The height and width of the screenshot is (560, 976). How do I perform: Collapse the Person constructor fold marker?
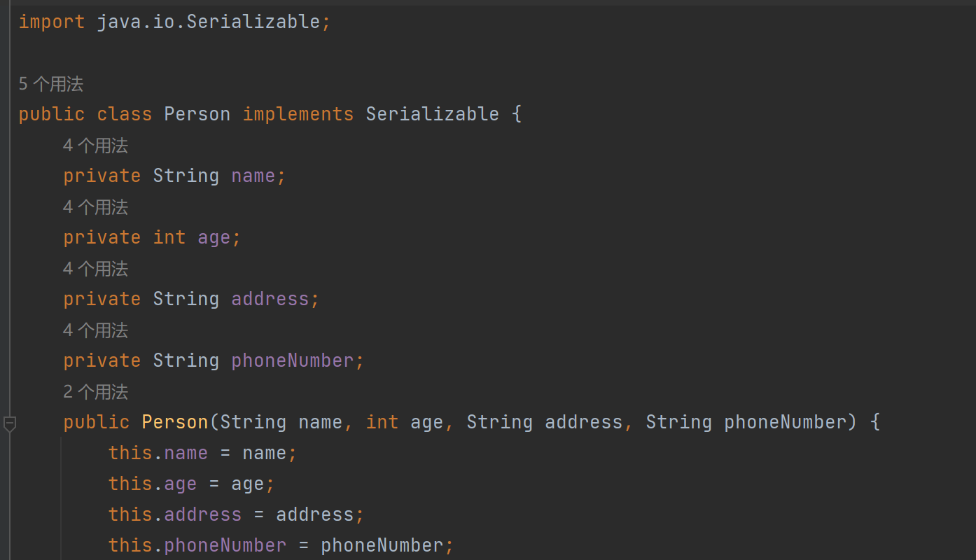point(9,423)
